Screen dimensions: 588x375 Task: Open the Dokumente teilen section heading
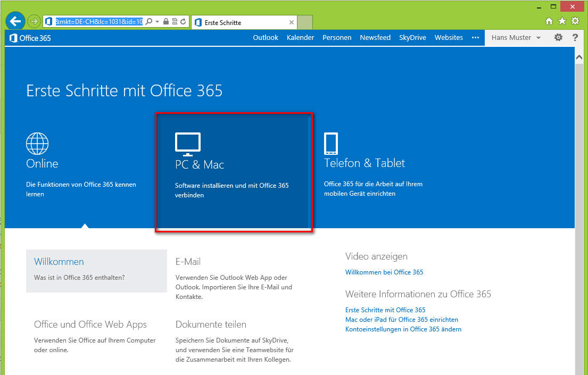[x=211, y=324]
